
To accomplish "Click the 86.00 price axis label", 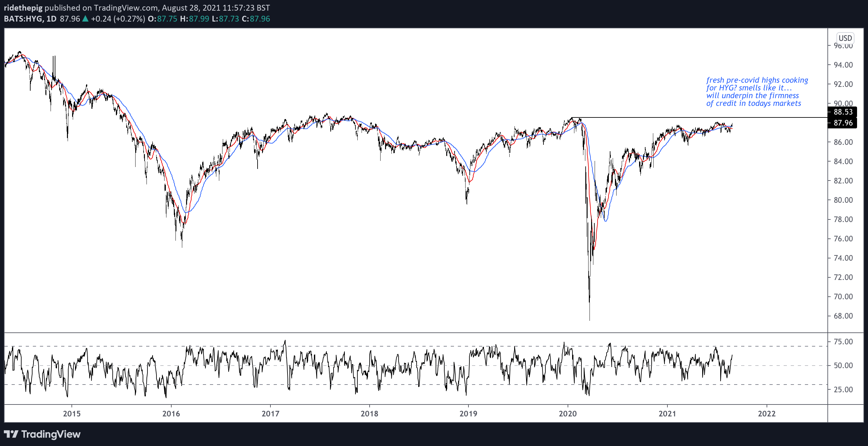I will click(843, 142).
